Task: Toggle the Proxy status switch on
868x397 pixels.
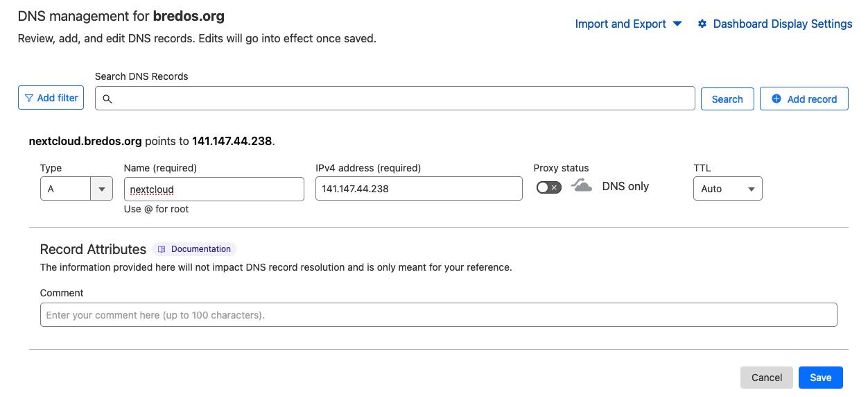Action: pos(549,187)
